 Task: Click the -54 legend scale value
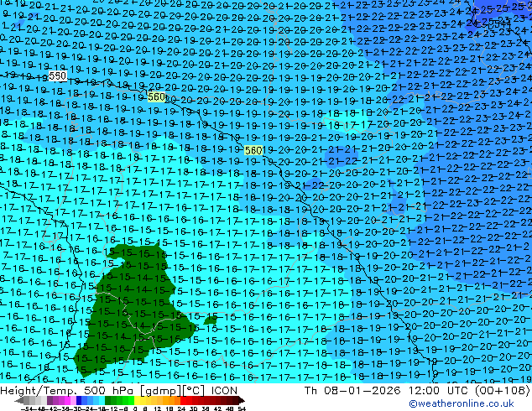point(29,408)
